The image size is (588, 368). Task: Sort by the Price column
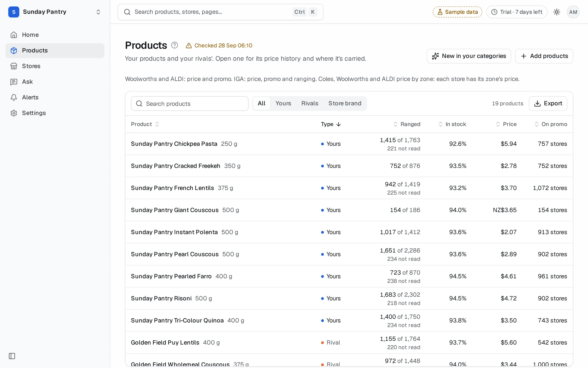click(x=506, y=124)
